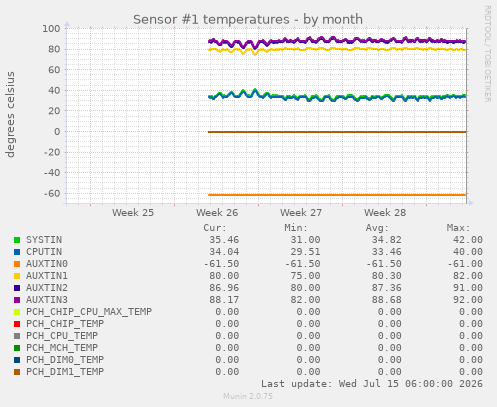This screenshot has height=407, width=497.
Task: Click AUXTIN3 average value 88.68
Action: pos(386,300)
